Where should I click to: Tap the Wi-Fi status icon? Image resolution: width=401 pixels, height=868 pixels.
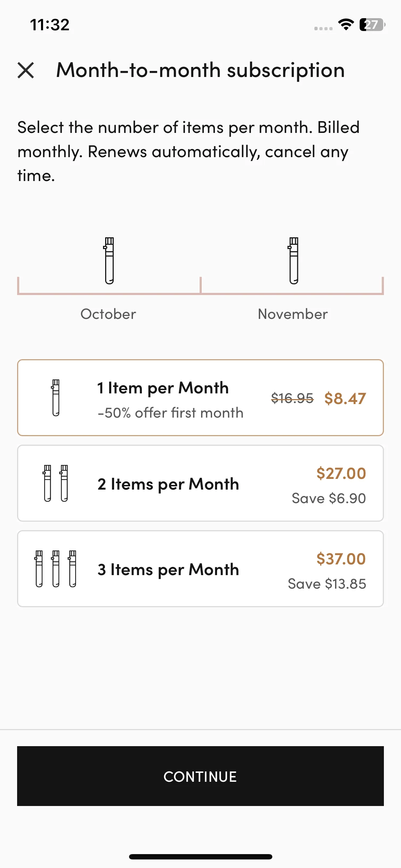point(346,25)
